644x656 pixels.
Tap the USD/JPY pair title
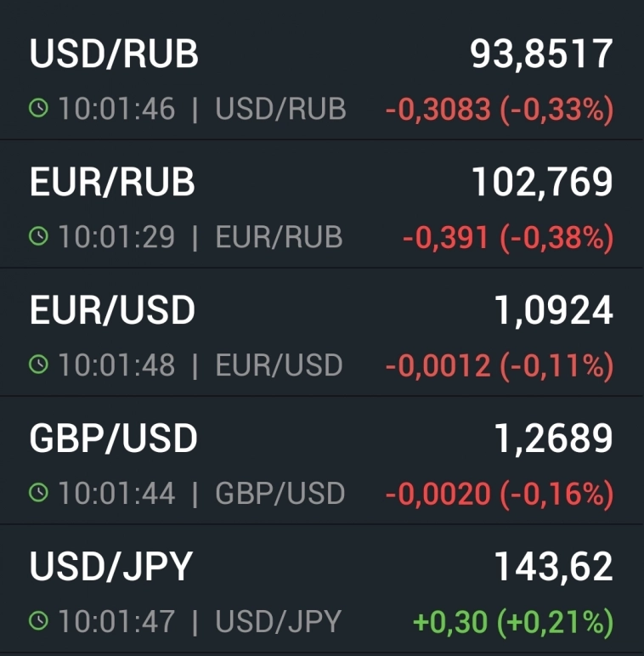click(x=111, y=567)
